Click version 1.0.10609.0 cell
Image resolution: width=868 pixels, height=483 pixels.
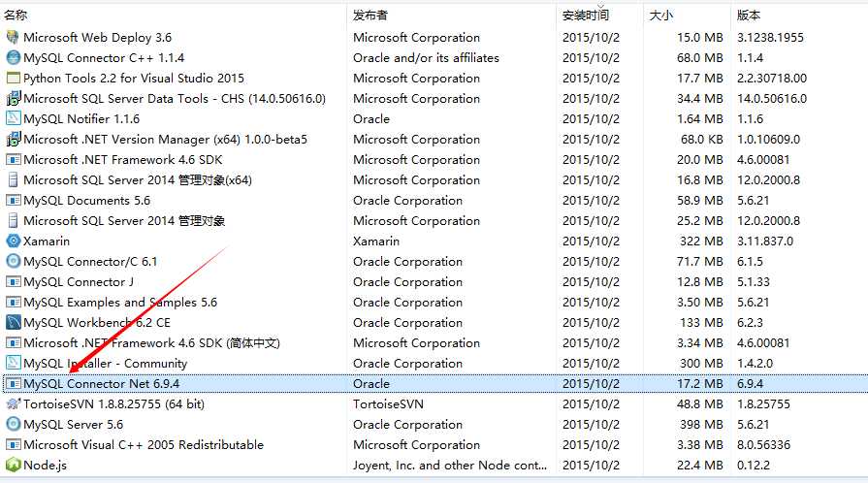(x=768, y=139)
